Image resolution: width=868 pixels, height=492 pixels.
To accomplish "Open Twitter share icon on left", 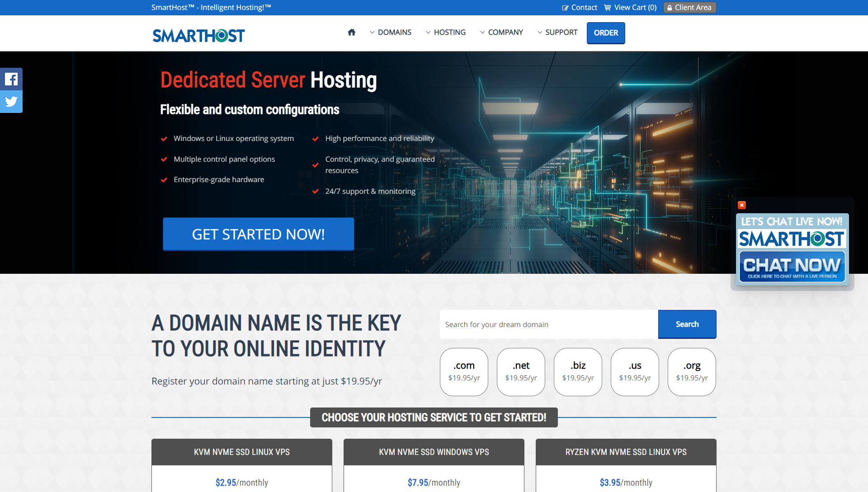I will [11, 102].
